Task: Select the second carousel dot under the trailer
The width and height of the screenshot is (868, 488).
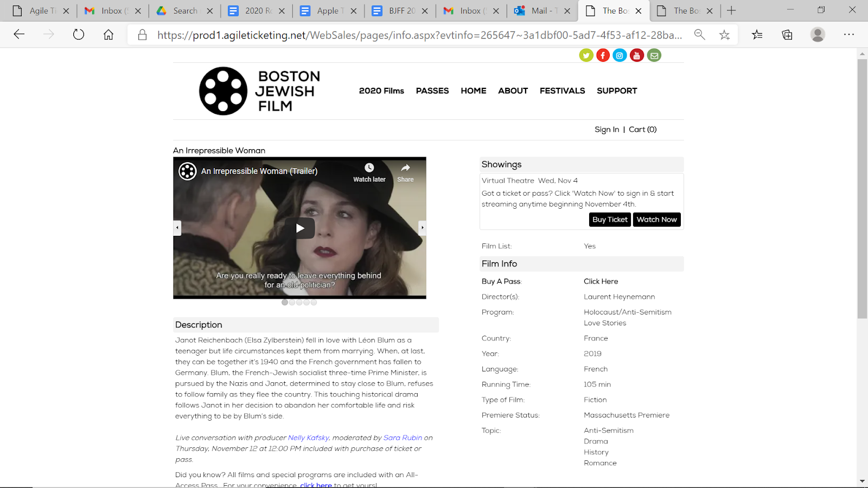Action: pos(292,303)
